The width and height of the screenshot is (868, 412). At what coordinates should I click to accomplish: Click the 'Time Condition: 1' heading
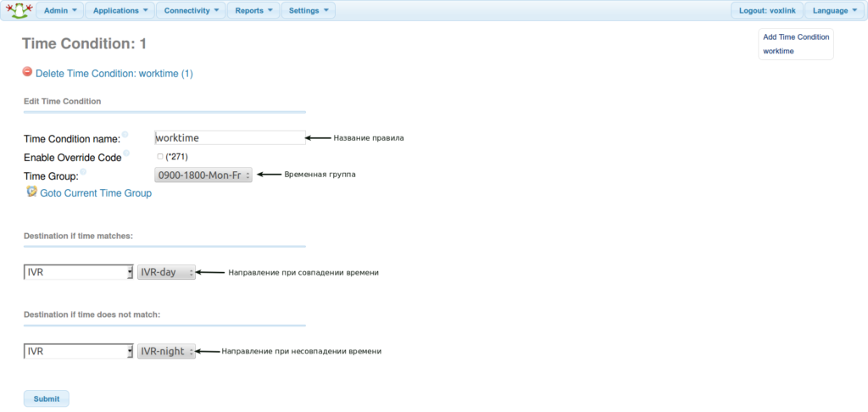coord(84,44)
